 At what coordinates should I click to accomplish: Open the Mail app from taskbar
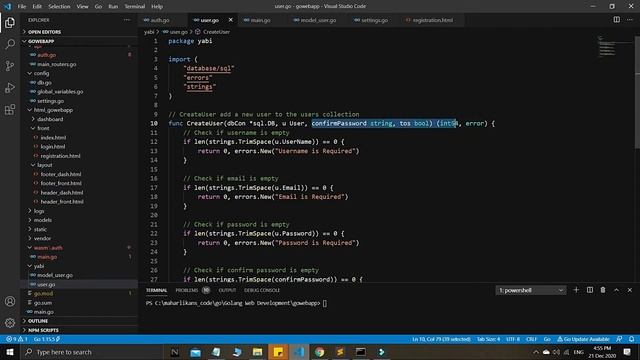pyautogui.click(x=196, y=352)
